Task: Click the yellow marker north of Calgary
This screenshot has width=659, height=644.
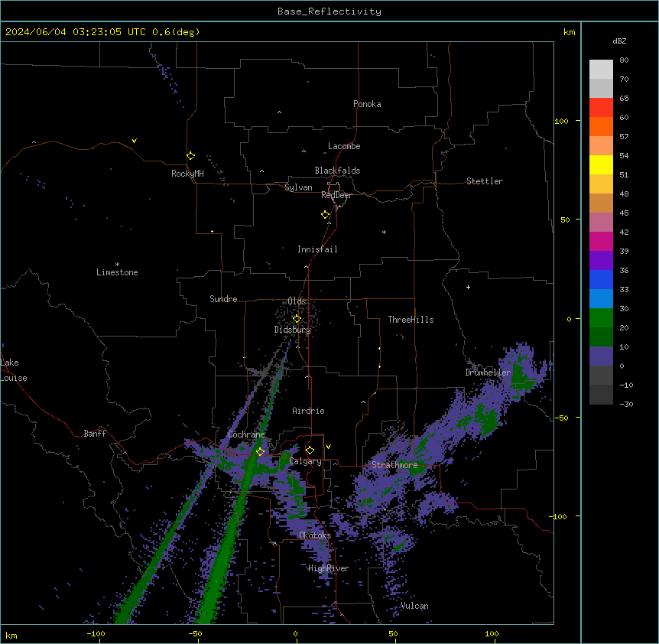Action: coord(310,450)
